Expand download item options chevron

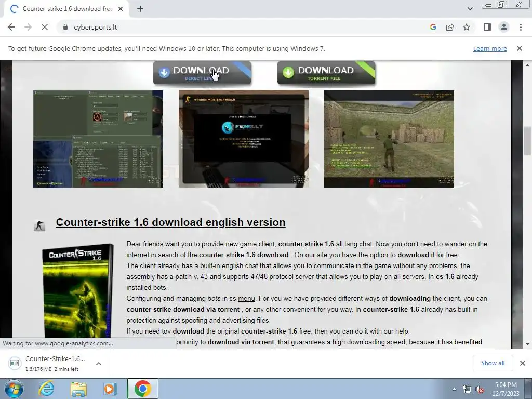(99, 364)
